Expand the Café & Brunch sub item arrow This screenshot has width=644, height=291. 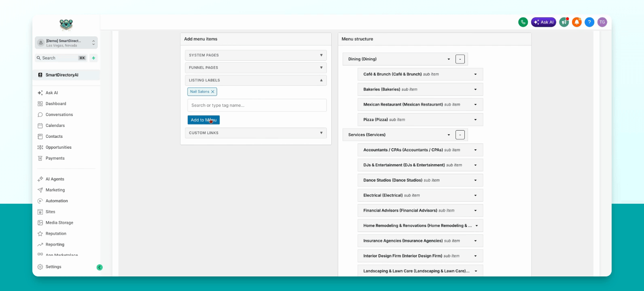(x=475, y=74)
